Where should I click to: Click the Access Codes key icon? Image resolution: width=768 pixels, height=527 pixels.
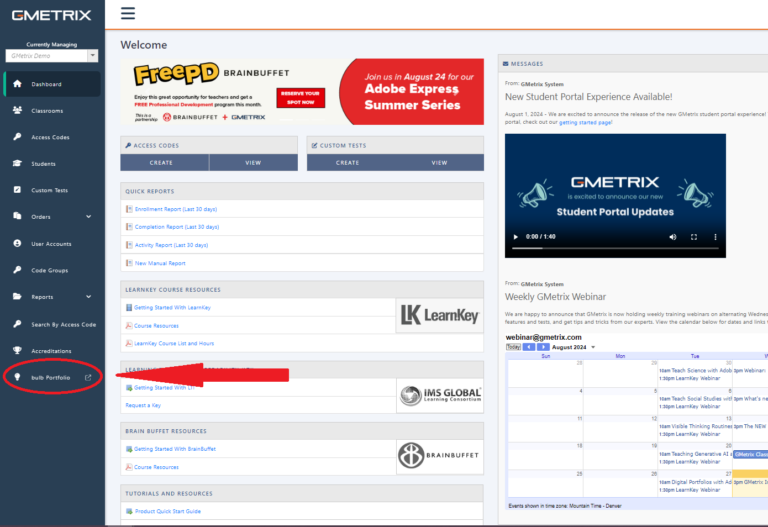tap(17, 137)
